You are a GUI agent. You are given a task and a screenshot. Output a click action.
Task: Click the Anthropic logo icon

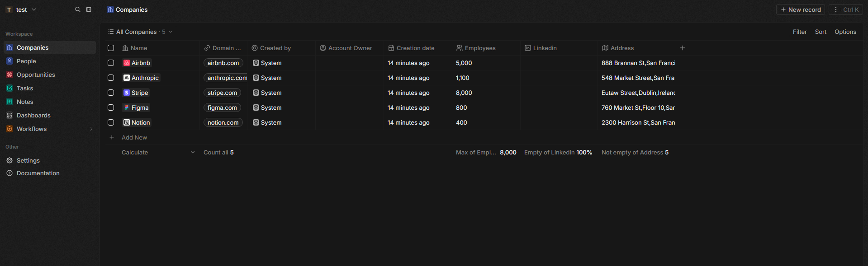coord(127,78)
